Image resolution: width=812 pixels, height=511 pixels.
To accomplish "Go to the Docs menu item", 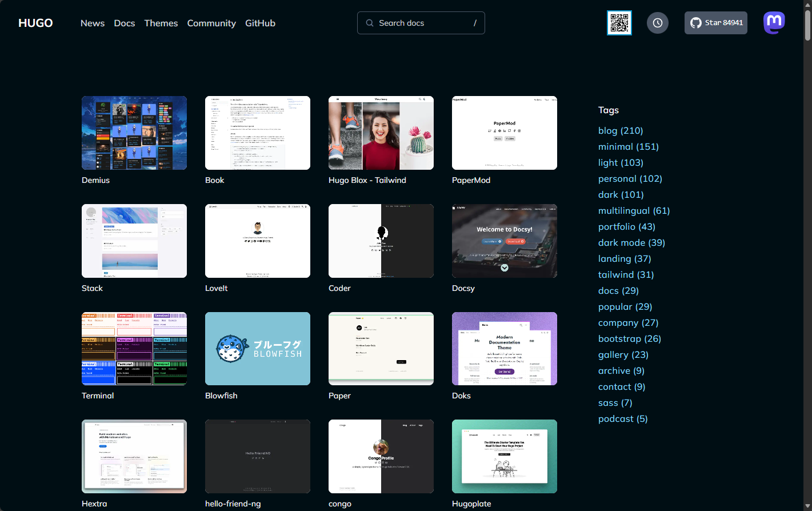I will (x=124, y=23).
